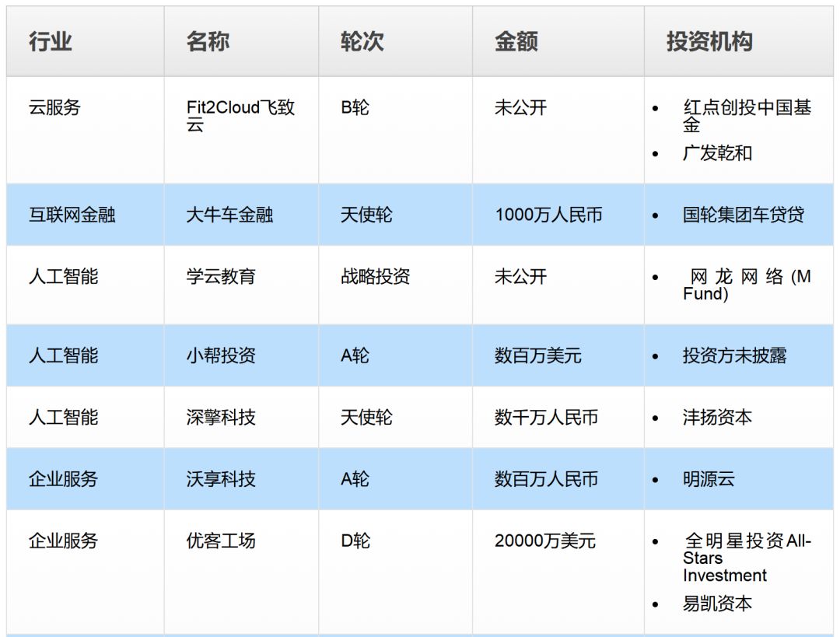The image size is (840, 637).
Task: Click 未公开 in the Fit2Cloud row
Action: click(520, 107)
